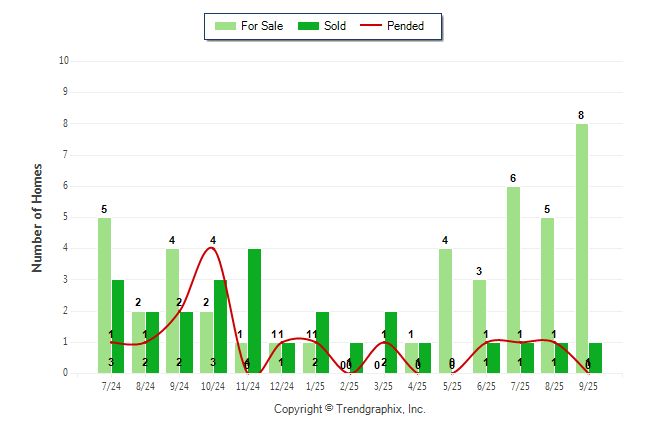The height and width of the screenshot is (434, 646).
Task: Click the 6/25 For Sale bar showing 3
Action: click(479, 326)
